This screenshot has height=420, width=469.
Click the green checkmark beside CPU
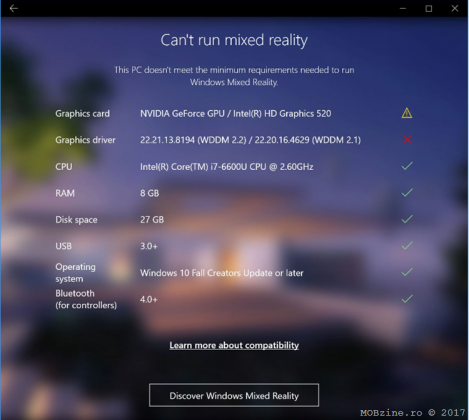point(407,166)
